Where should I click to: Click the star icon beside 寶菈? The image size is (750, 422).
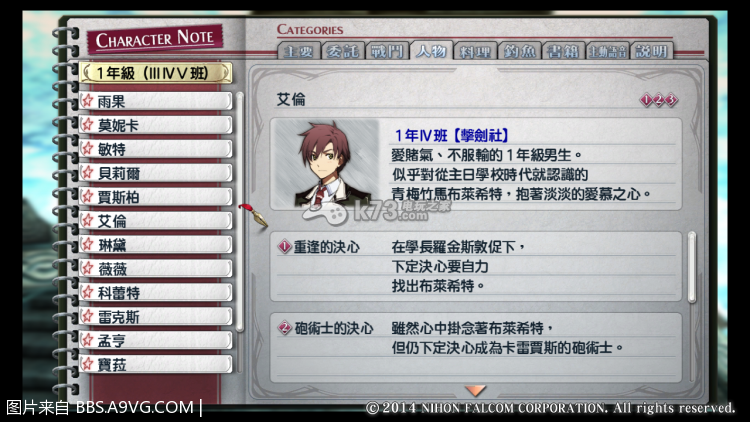(88, 364)
